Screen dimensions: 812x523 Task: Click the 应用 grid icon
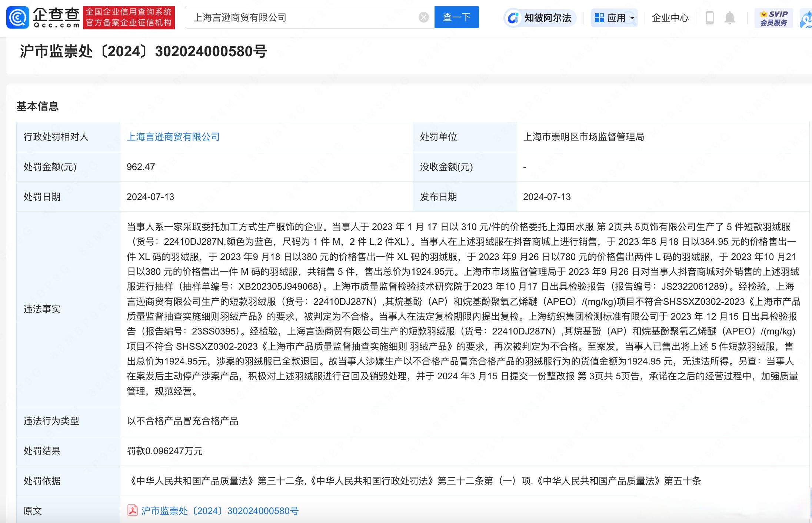pos(599,17)
